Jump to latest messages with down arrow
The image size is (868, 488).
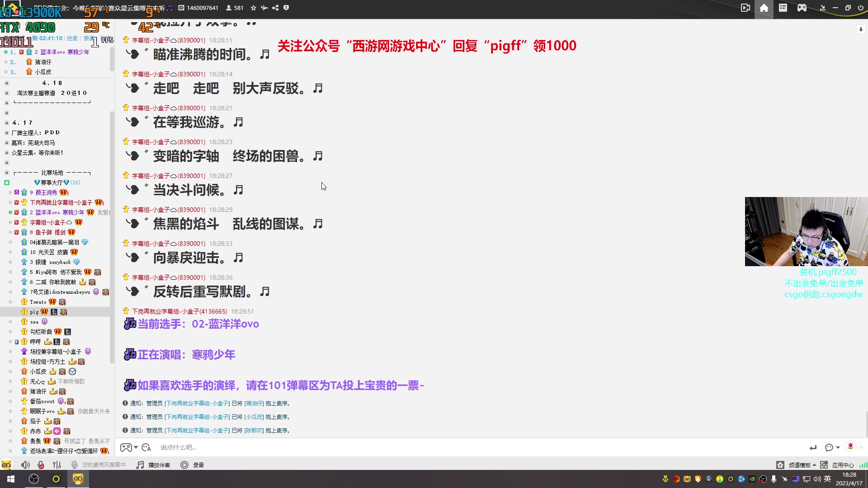pyautogui.click(x=861, y=29)
